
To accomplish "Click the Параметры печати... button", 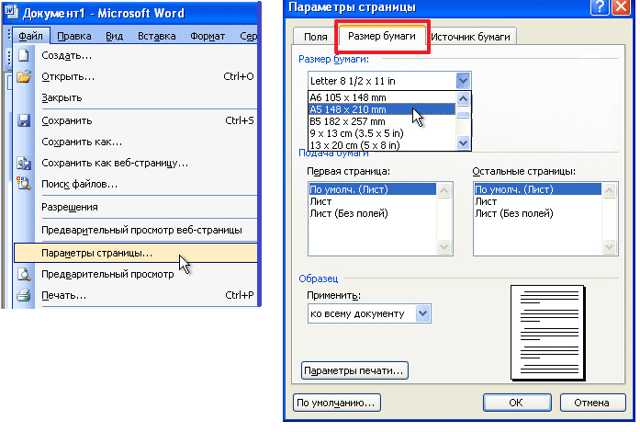I will [354, 370].
